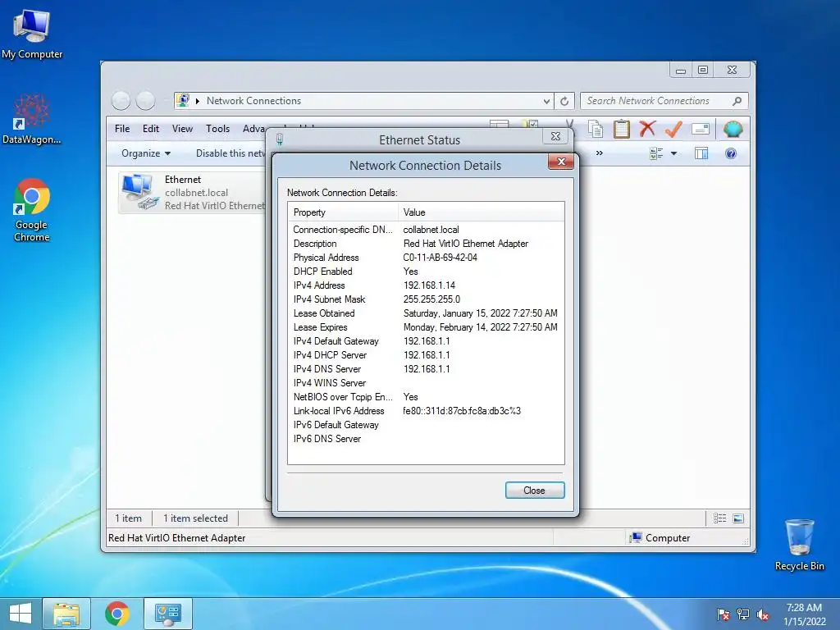
Task: Click the Refresh button beside address bar
Action: (564, 101)
